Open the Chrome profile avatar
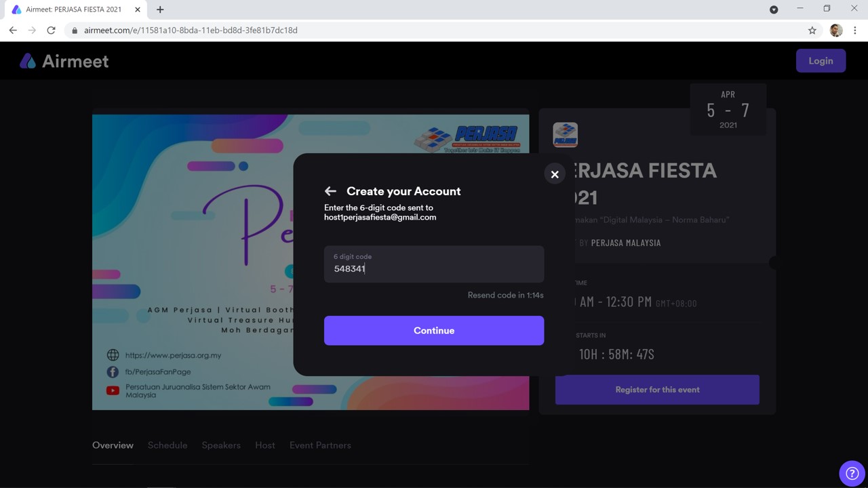 coord(836,30)
